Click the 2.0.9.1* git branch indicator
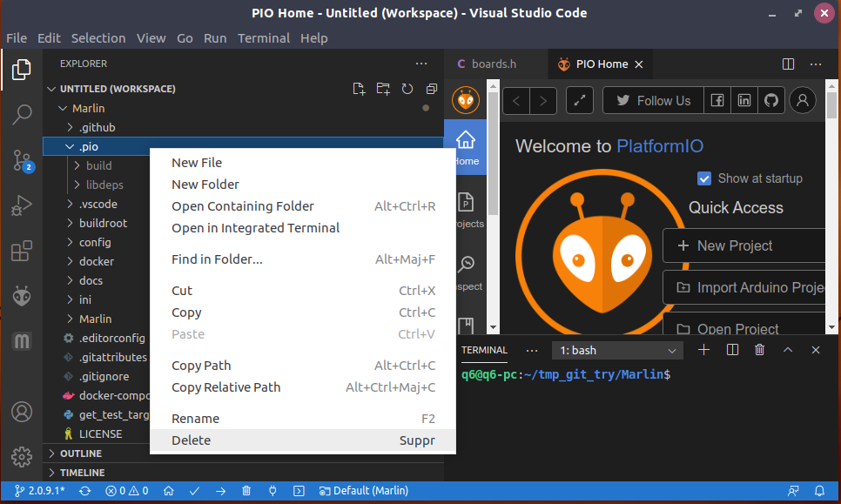 click(x=40, y=491)
